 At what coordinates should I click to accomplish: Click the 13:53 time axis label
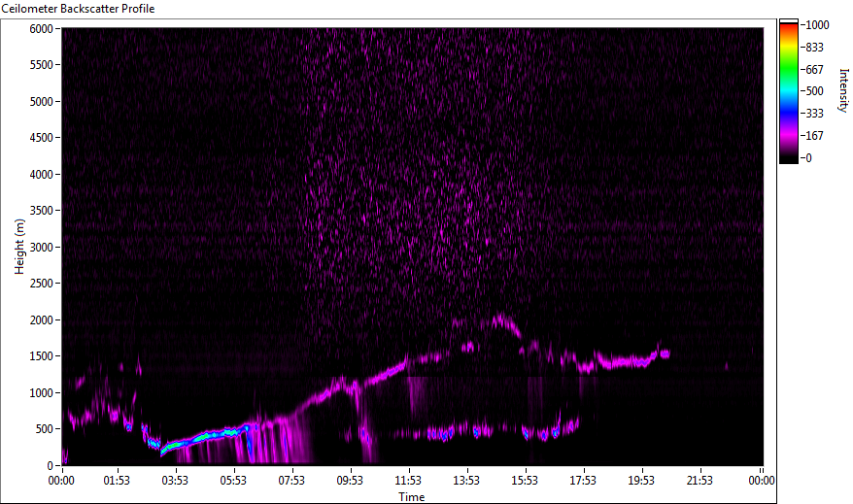[x=466, y=480]
